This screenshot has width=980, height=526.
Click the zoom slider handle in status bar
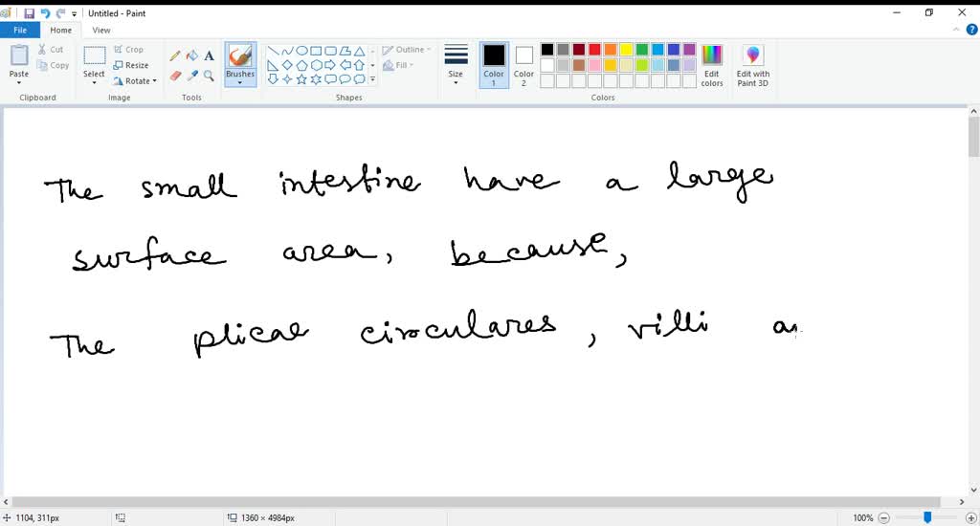tap(926, 517)
